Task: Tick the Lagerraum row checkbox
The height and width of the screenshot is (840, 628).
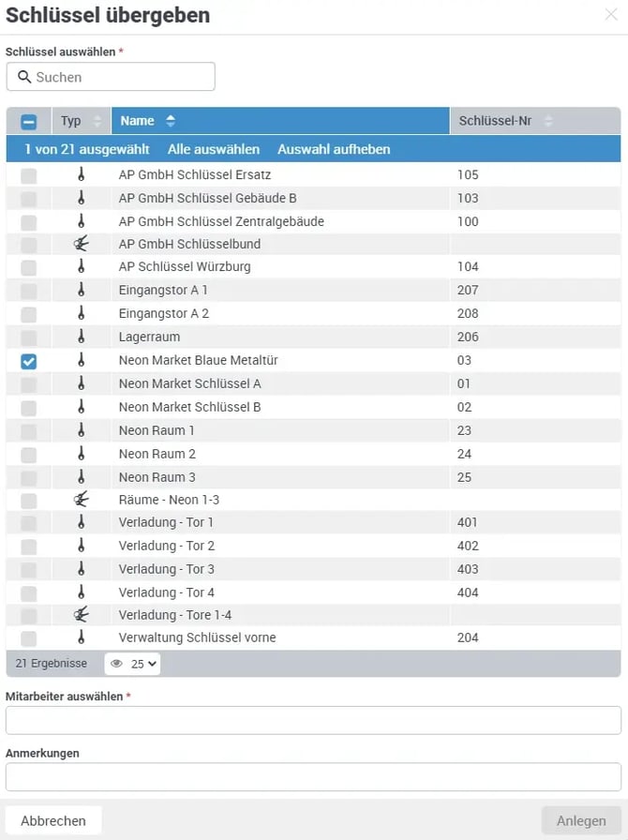Action: click(x=28, y=338)
